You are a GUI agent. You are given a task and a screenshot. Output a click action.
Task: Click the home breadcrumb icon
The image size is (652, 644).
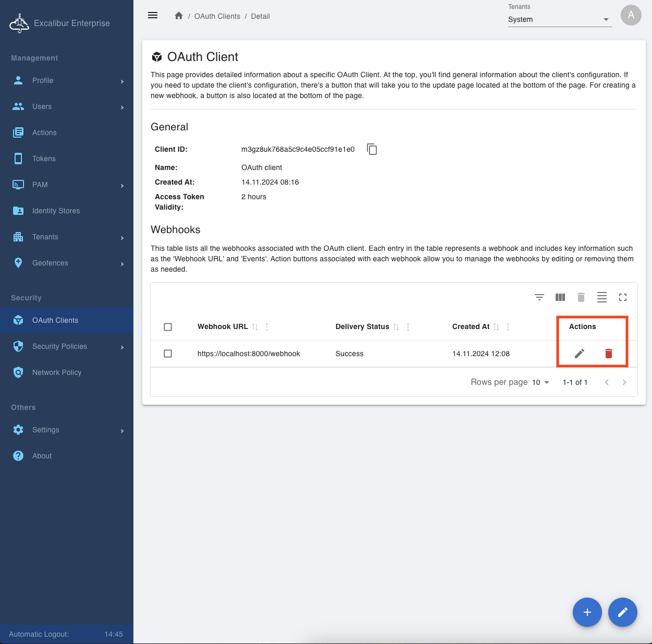(x=179, y=16)
